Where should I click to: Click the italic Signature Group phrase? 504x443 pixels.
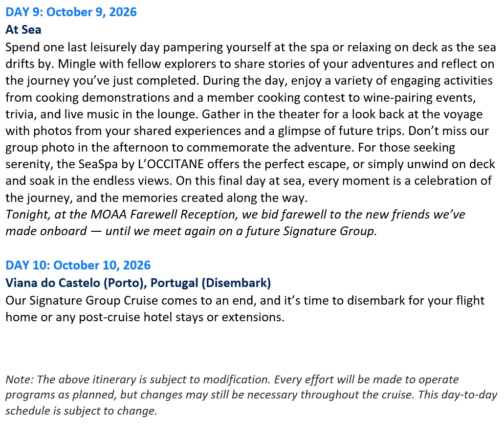point(329,231)
